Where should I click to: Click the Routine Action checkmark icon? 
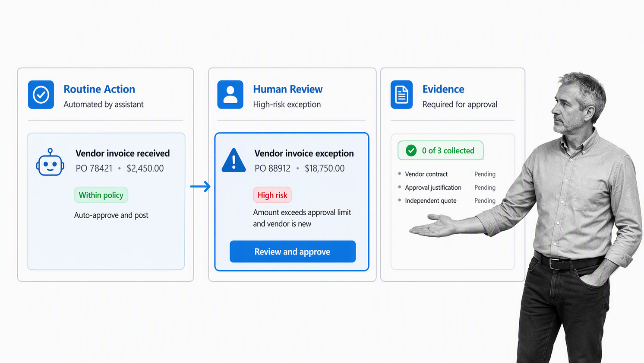point(41,95)
